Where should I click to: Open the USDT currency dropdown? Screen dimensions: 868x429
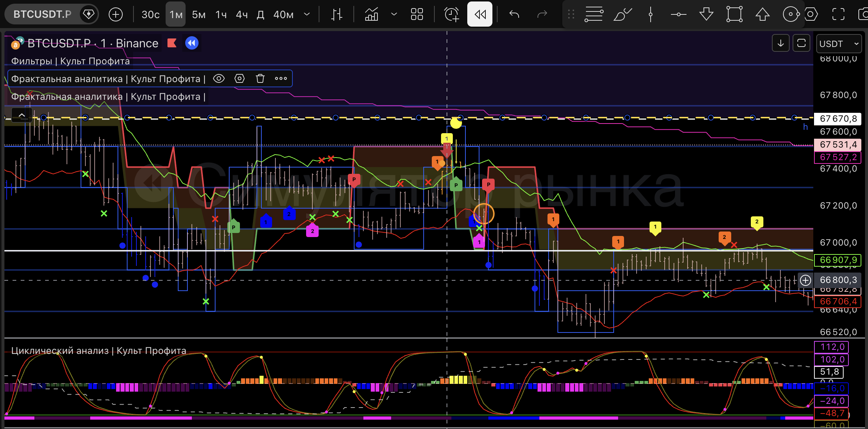(x=838, y=44)
